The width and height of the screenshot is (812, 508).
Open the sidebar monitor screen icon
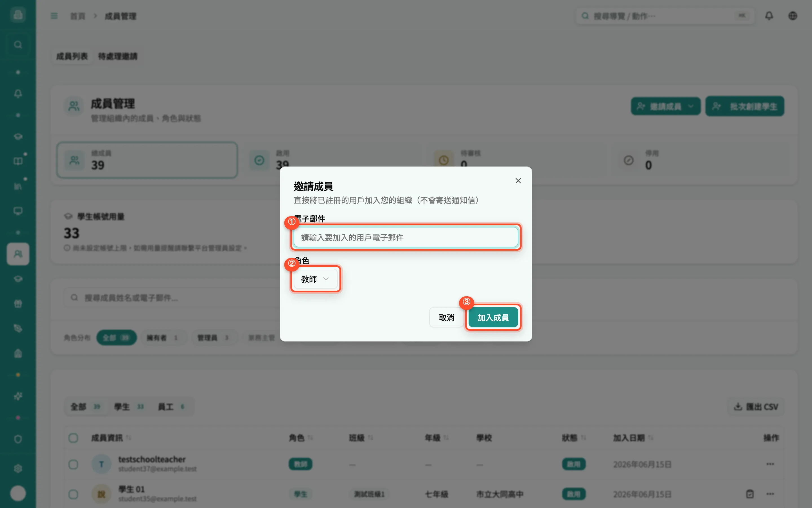18,211
